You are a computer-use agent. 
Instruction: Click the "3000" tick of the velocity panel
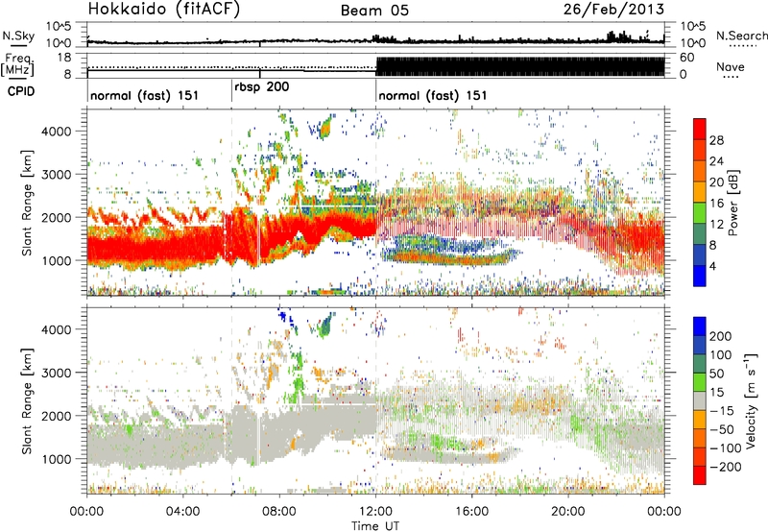coord(57,374)
